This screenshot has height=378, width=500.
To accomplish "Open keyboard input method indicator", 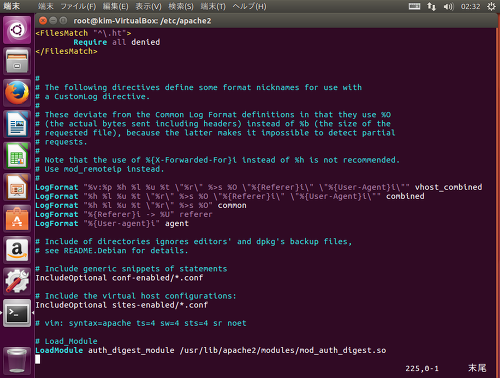I will click(414, 6).
